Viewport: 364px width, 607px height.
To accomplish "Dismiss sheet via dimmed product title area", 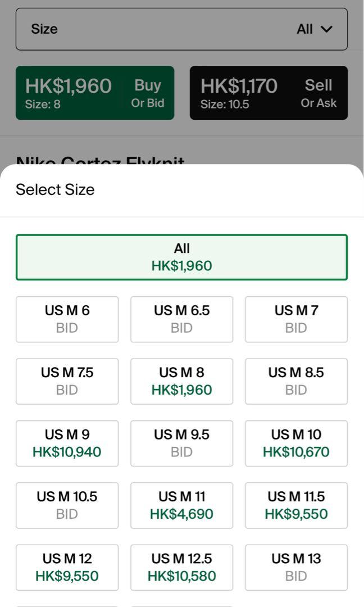I will click(x=100, y=160).
